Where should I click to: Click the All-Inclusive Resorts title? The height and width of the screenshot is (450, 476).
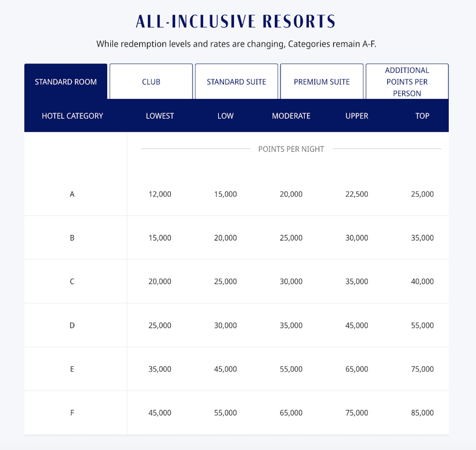235,21
